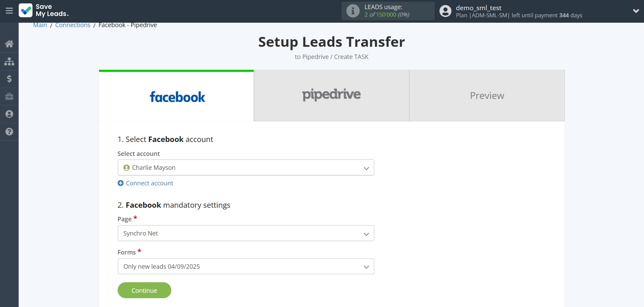This screenshot has height=307, width=644.
Task: Open the Connections sidebar icon
Action: (x=9, y=61)
